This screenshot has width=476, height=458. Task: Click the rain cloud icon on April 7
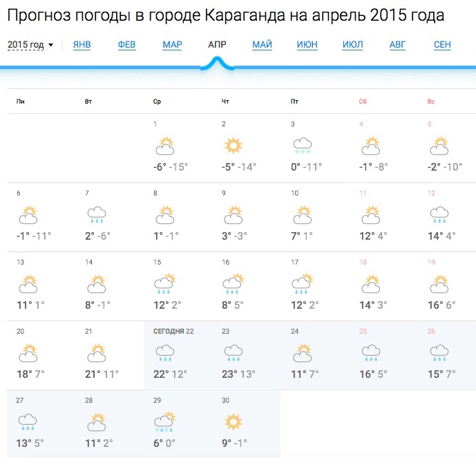(x=97, y=215)
